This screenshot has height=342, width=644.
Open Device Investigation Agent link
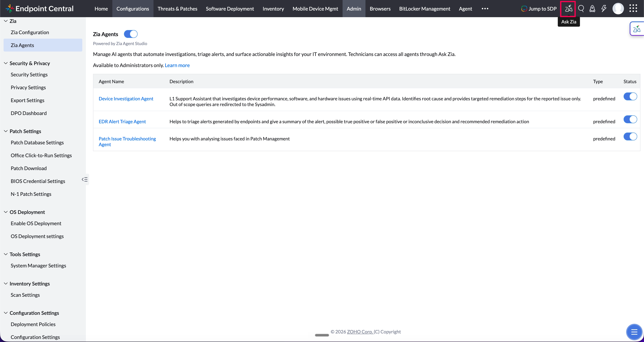[x=126, y=99]
